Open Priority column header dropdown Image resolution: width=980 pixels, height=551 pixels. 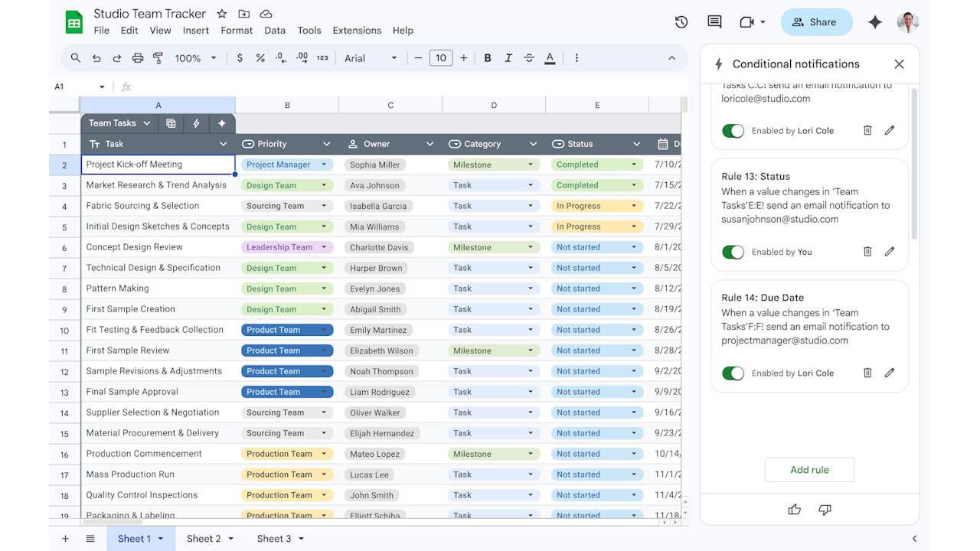tap(327, 144)
